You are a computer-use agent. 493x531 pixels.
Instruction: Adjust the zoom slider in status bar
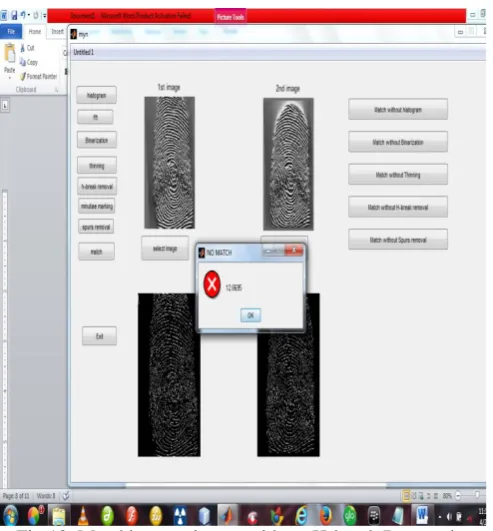coord(477,495)
